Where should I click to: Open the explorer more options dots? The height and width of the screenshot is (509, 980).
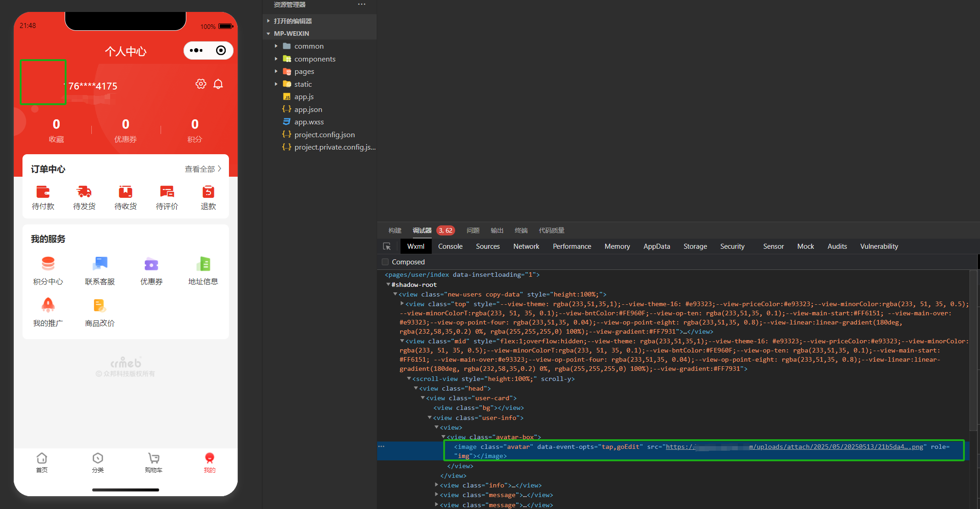pos(362,5)
